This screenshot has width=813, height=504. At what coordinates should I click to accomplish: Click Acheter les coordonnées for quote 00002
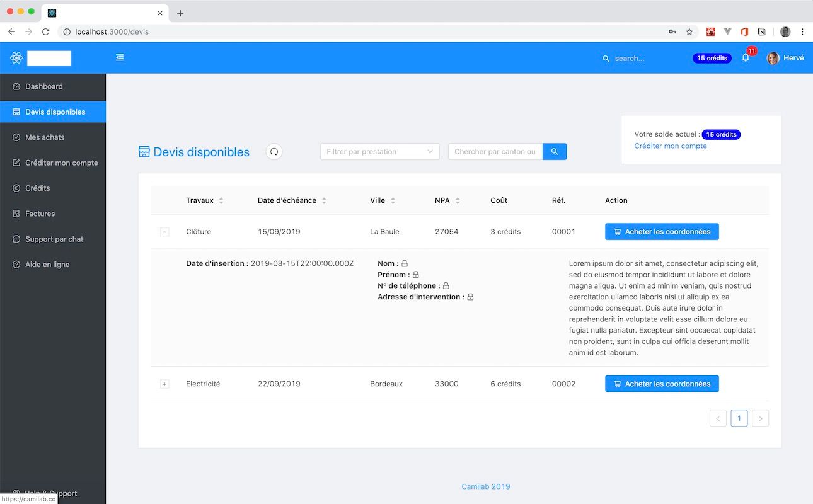(x=662, y=384)
